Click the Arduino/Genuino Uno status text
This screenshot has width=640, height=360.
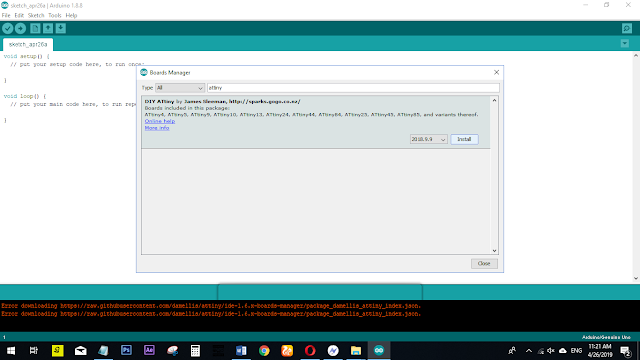[x=606, y=337]
